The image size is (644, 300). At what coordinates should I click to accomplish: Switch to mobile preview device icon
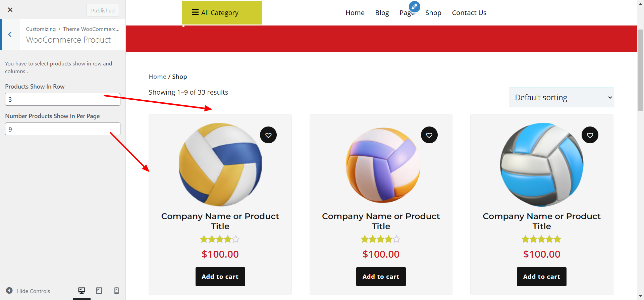[x=116, y=291]
